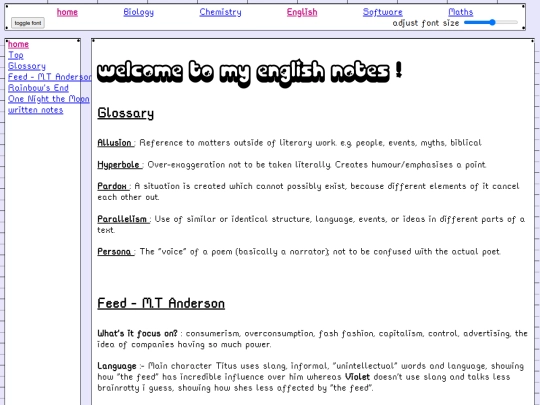Click the toggle font button
The image size is (540, 405).
click(x=28, y=23)
